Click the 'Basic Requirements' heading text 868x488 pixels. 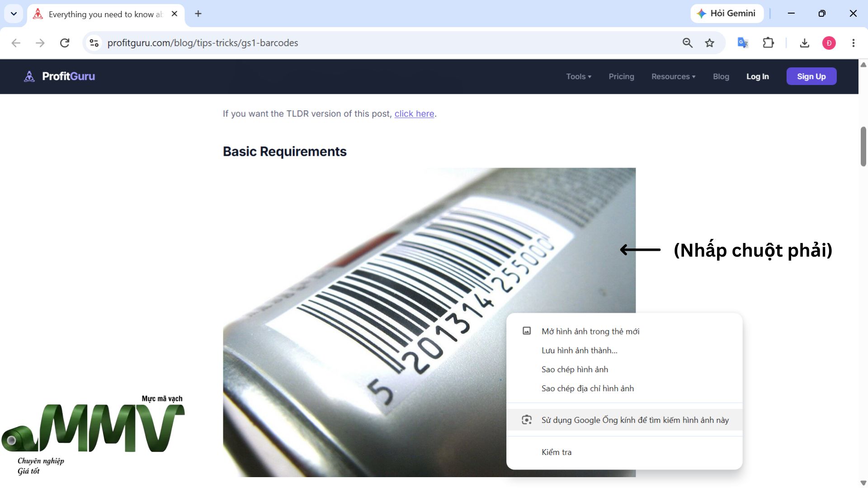pos(285,151)
